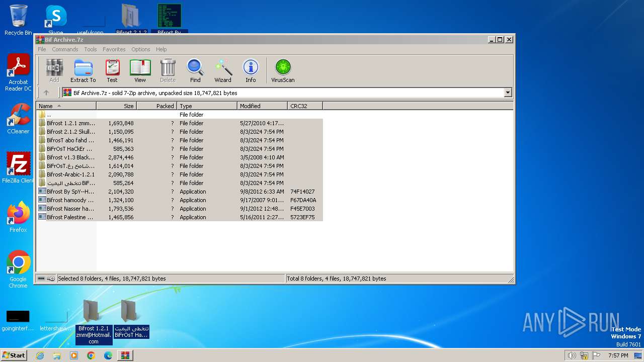Image resolution: width=644 pixels, height=362 pixels.
Task: Select folder BiFrOsT HaCkEr
Action: click(179, 149)
